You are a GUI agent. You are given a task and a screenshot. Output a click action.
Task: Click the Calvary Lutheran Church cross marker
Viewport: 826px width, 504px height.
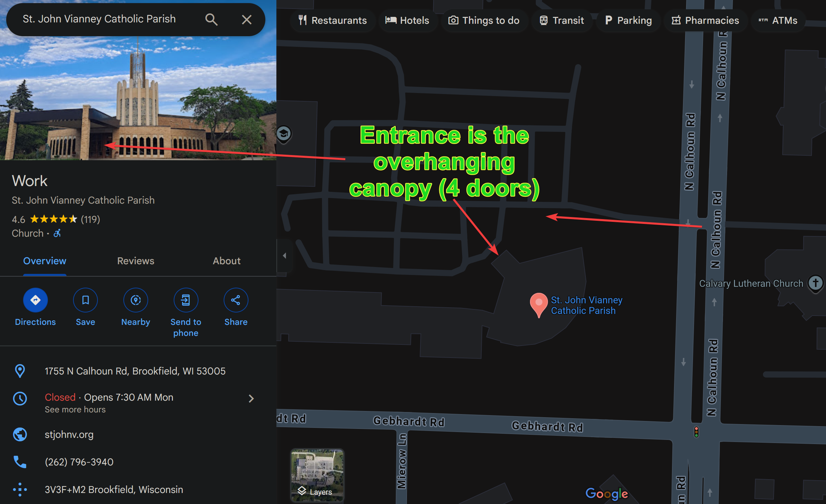point(815,284)
